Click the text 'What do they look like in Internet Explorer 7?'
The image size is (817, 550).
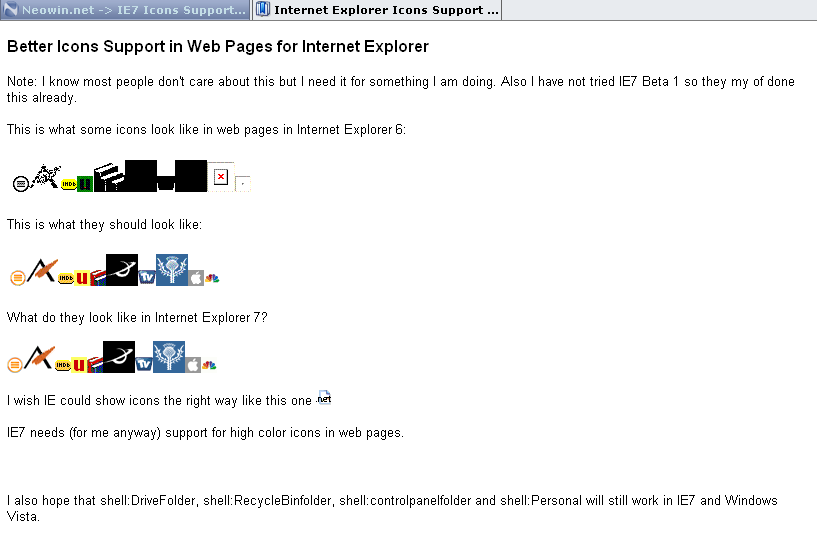[x=137, y=318]
